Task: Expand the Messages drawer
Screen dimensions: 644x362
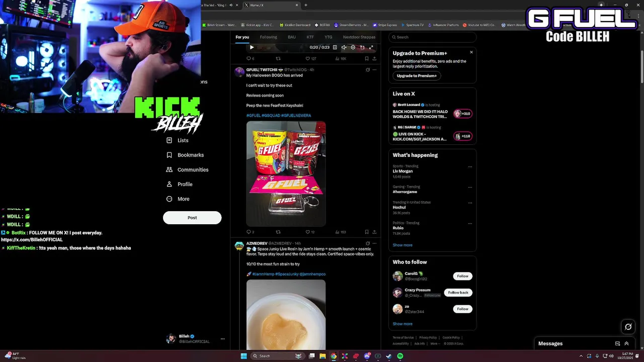Action: tap(626, 344)
